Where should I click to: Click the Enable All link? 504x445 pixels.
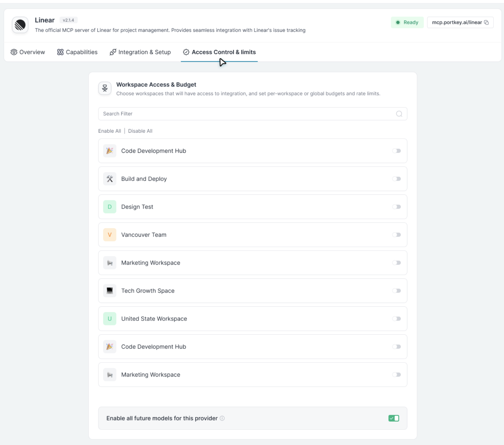pos(109,131)
